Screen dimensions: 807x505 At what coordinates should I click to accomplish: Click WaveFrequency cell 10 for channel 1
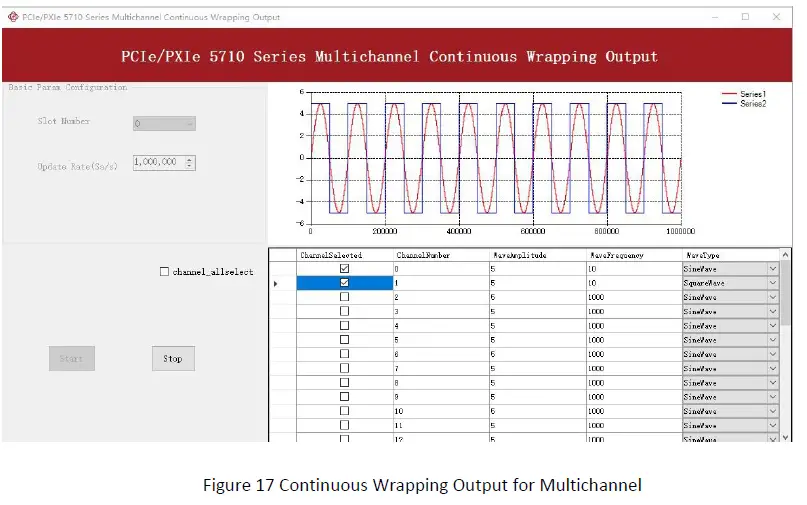click(x=634, y=283)
